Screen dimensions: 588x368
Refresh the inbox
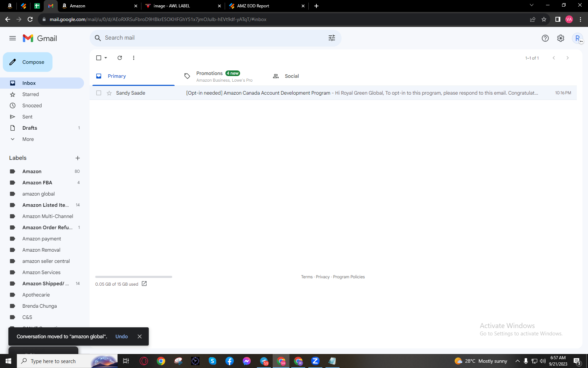pos(120,58)
